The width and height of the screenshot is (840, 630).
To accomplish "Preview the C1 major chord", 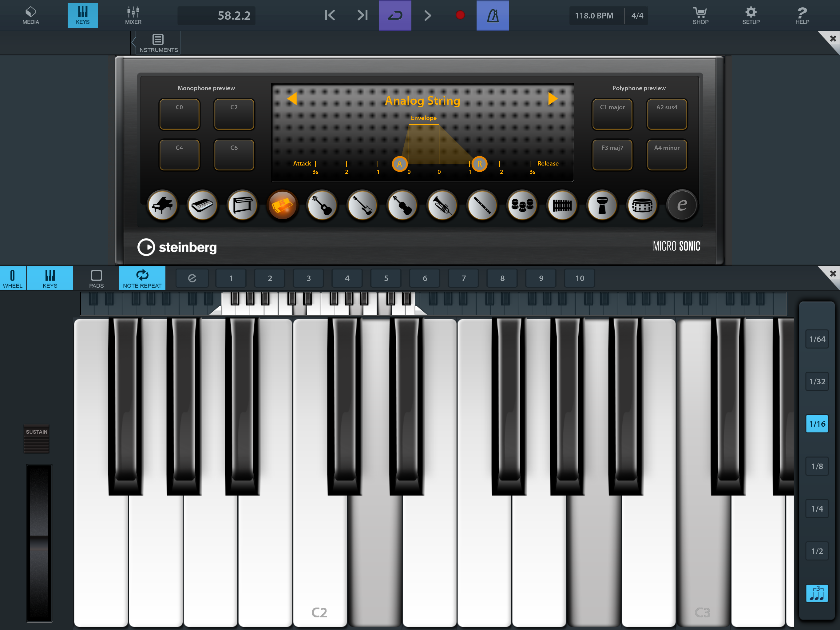I will tap(612, 114).
